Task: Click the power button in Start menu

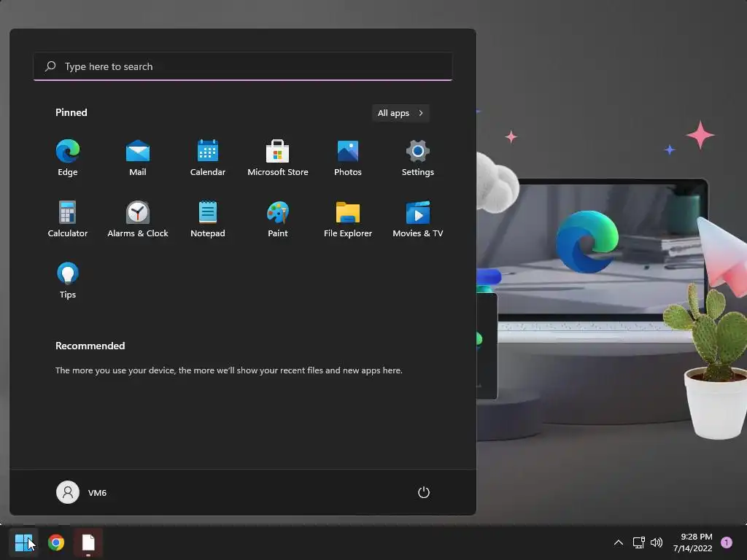Action: coord(424,492)
